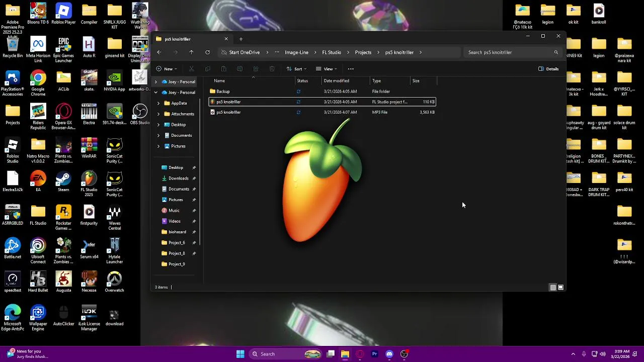The height and width of the screenshot is (362, 644).
Task: Sort files by the Size column header
Action: tap(423, 81)
